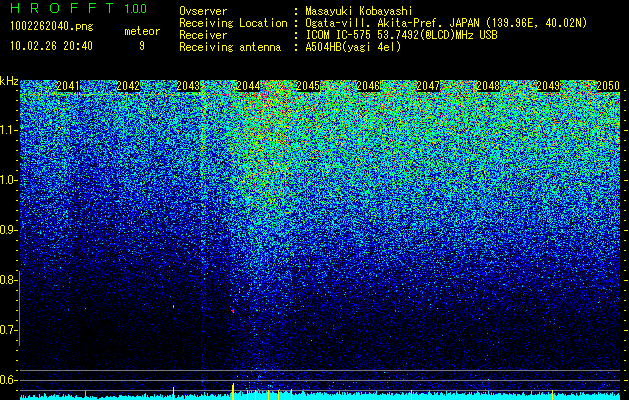The width and height of the screenshot is (629, 400).
Task: Click the red meteor echo spot near 2044
Action: pyautogui.click(x=233, y=311)
